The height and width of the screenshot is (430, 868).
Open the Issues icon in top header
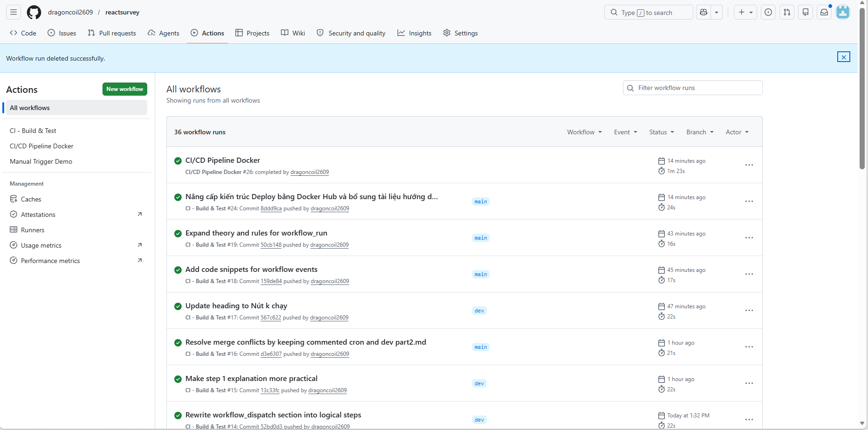(x=768, y=12)
